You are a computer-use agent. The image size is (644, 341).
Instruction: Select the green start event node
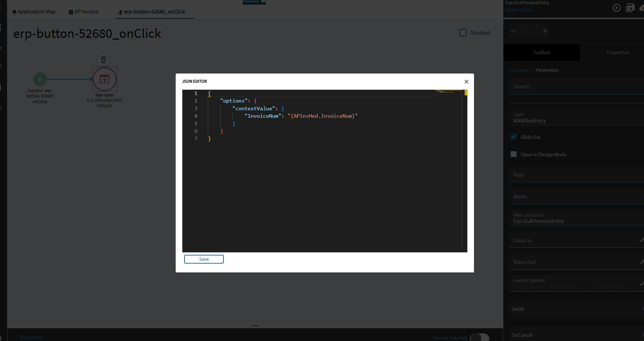pos(40,79)
